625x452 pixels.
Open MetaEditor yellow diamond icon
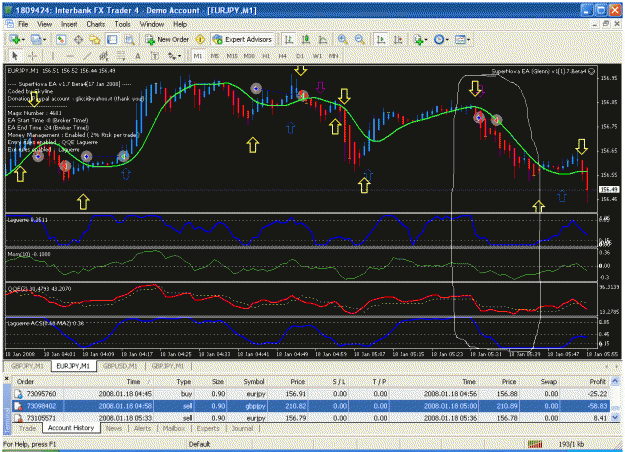[200, 39]
